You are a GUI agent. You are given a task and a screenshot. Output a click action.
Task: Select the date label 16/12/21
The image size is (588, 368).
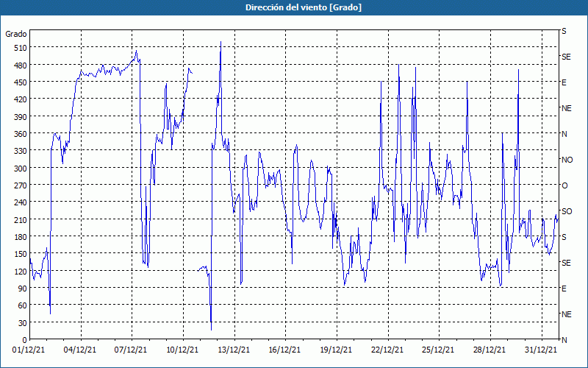click(284, 350)
